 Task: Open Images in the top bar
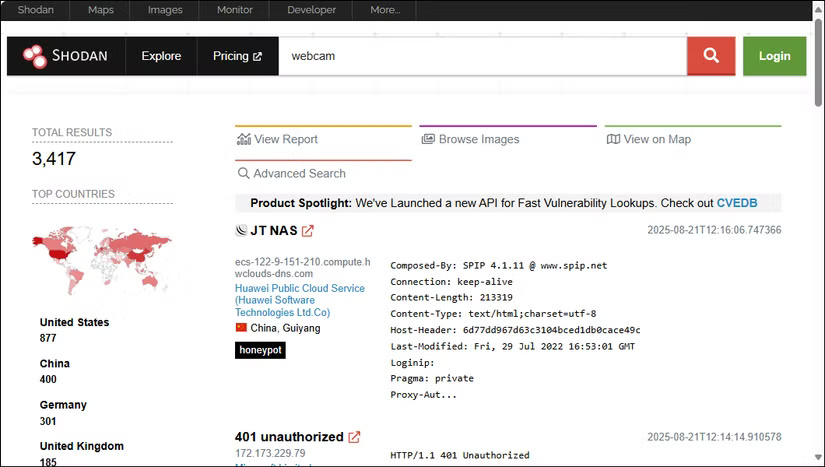click(x=165, y=10)
